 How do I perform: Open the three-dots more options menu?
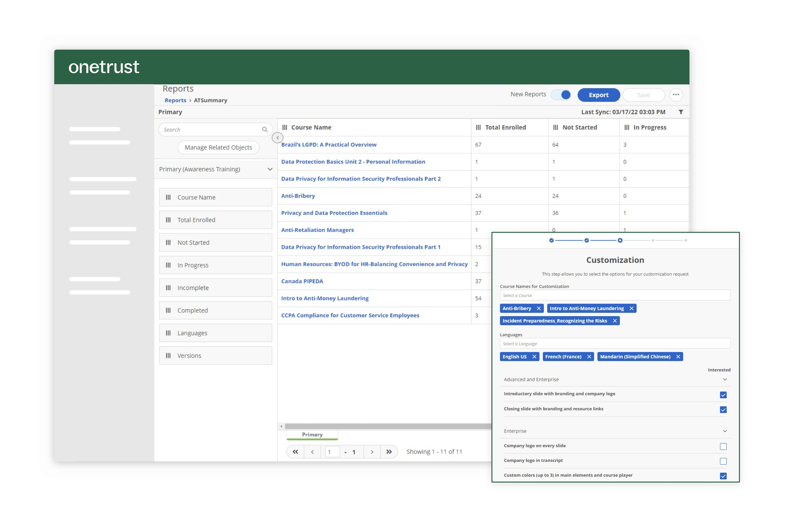coord(676,95)
